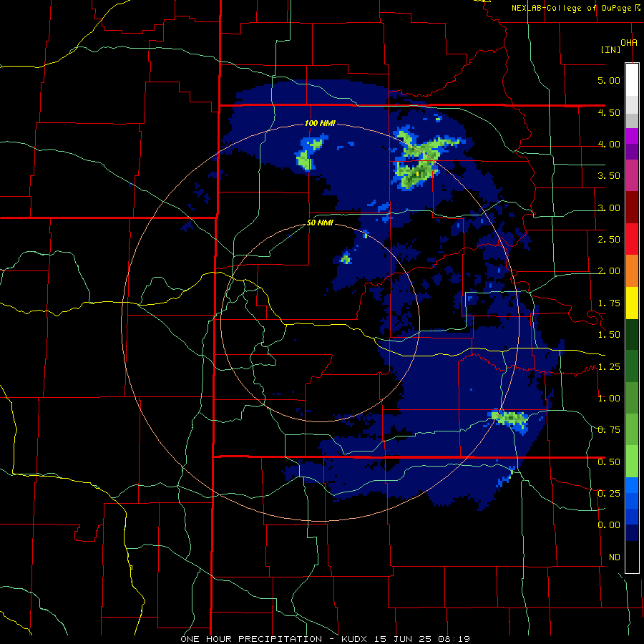The width and height of the screenshot is (644, 644).
Task: Pick the black ND swatch at scale bottom
Action: click(632, 557)
